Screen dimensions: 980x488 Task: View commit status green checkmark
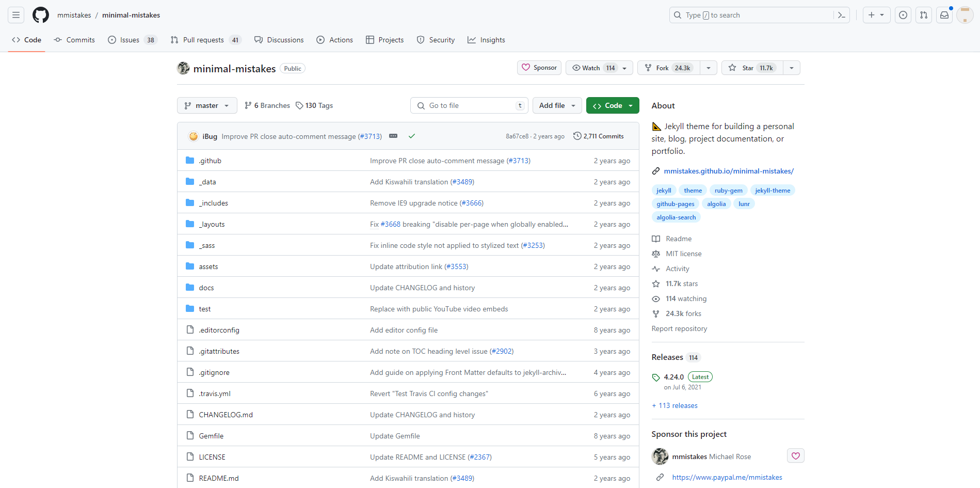tap(412, 136)
